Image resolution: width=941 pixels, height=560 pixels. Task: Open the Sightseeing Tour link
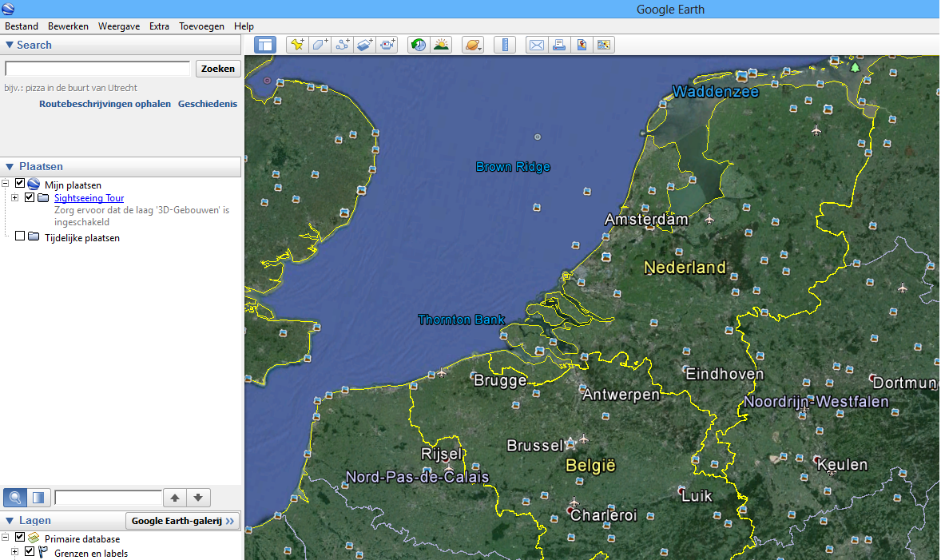[89, 198]
